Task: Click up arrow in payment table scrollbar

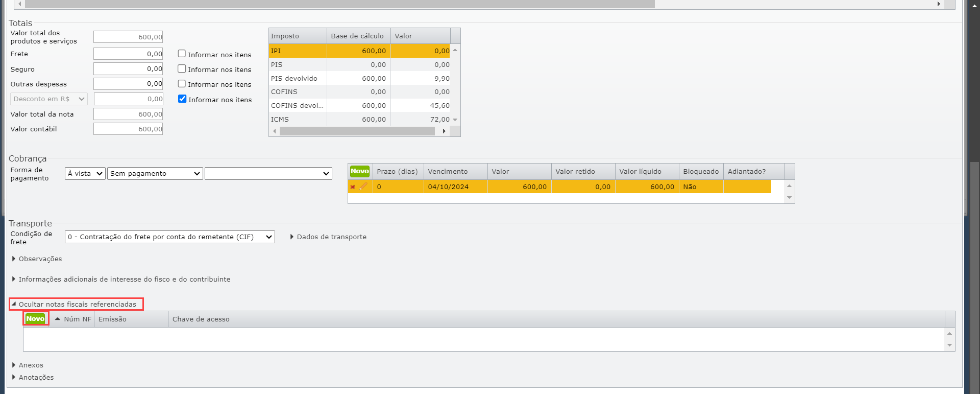Action: (x=789, y=186)
